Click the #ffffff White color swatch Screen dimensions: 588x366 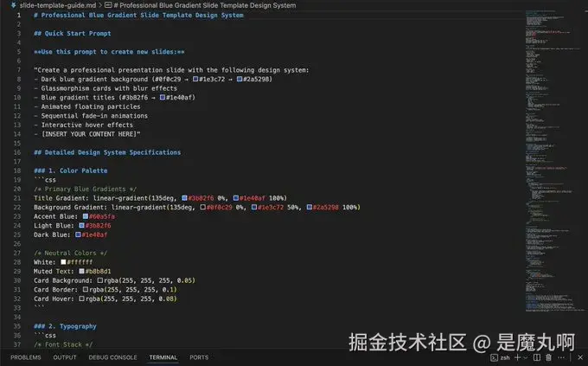(x=63, y=262)
